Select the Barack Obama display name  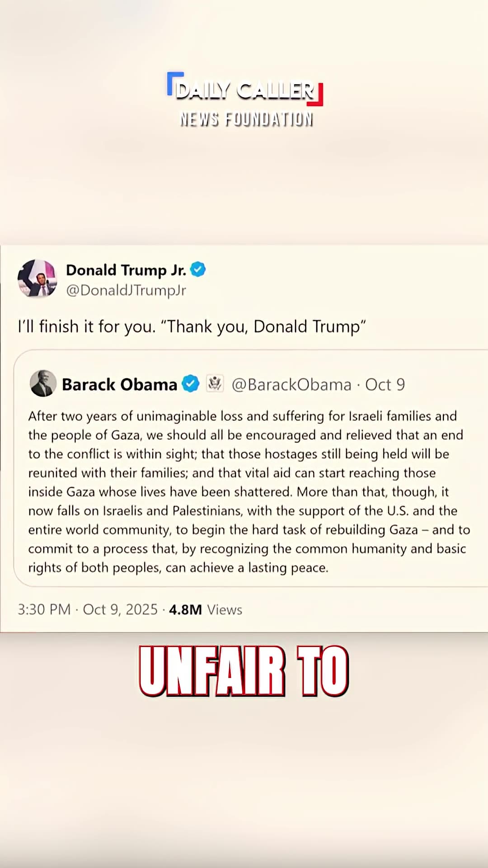[119, 384]
